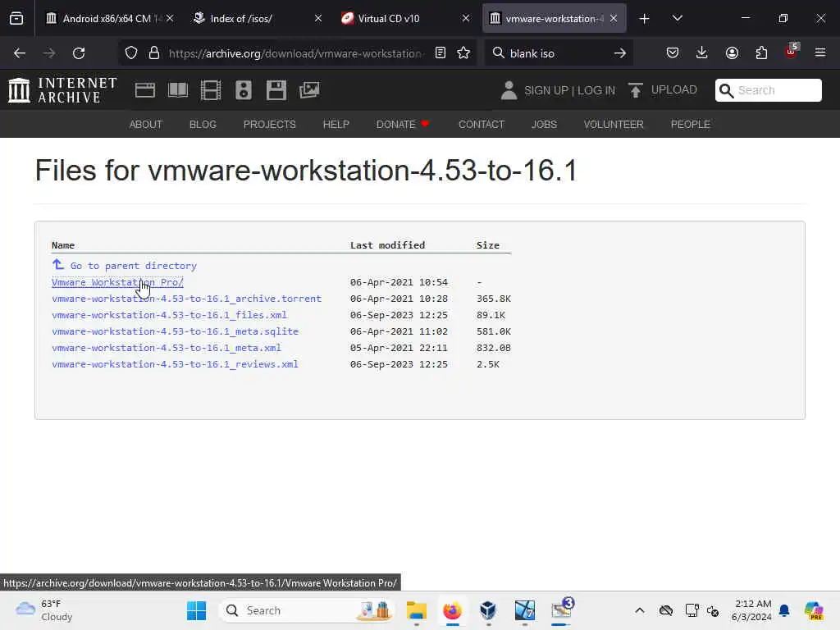Submit the blank iso search arrow
Image resolution: width=840 pixels, height=630 pixels.
click(620, 53)
